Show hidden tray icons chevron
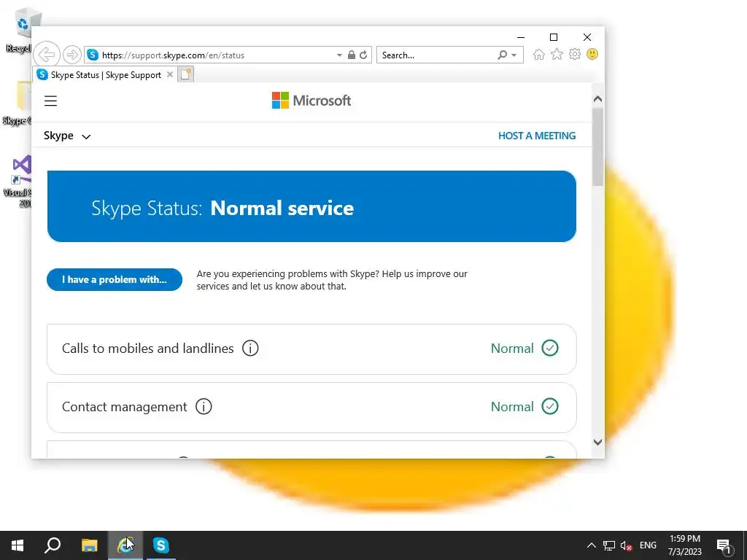The image size is (747, 560). pos(591,545)
